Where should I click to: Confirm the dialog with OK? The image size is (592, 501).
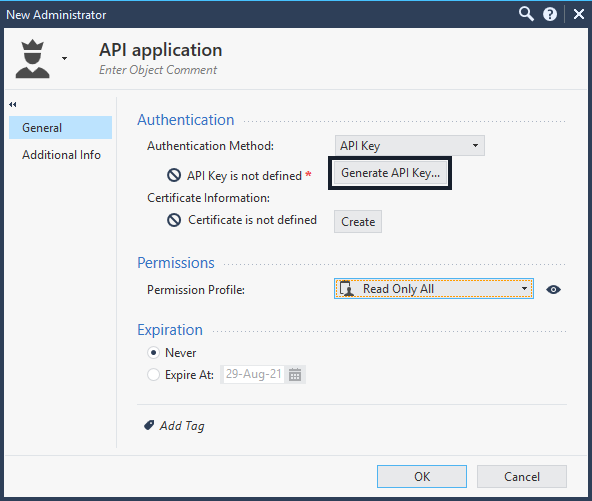[x=422, y=476]
